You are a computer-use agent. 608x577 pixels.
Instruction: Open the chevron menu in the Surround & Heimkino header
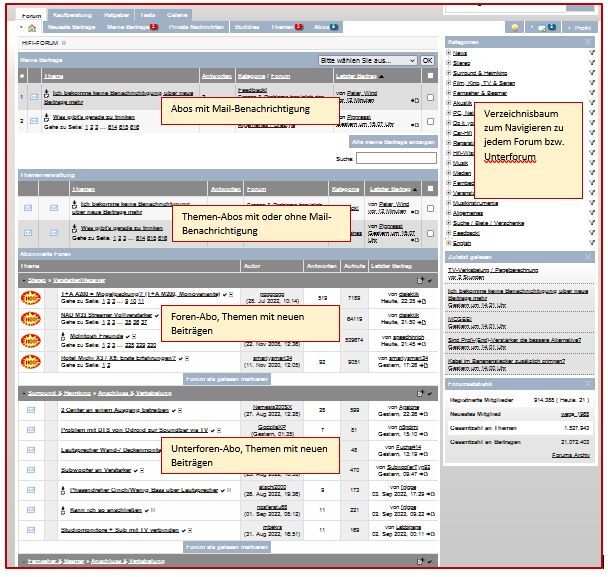[x=430, y=394]
